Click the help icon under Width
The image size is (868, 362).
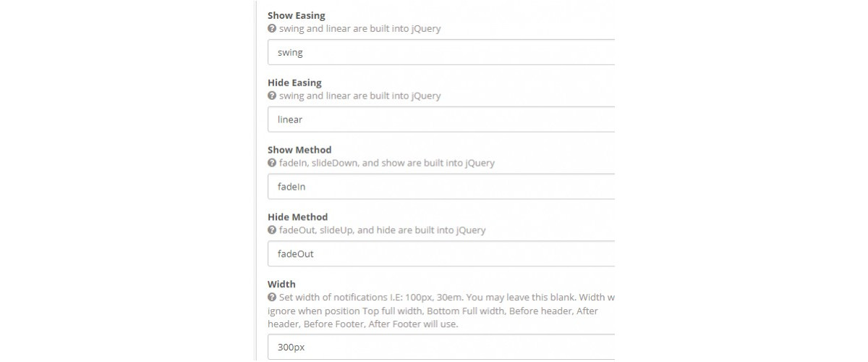click(x=272, y=298)
